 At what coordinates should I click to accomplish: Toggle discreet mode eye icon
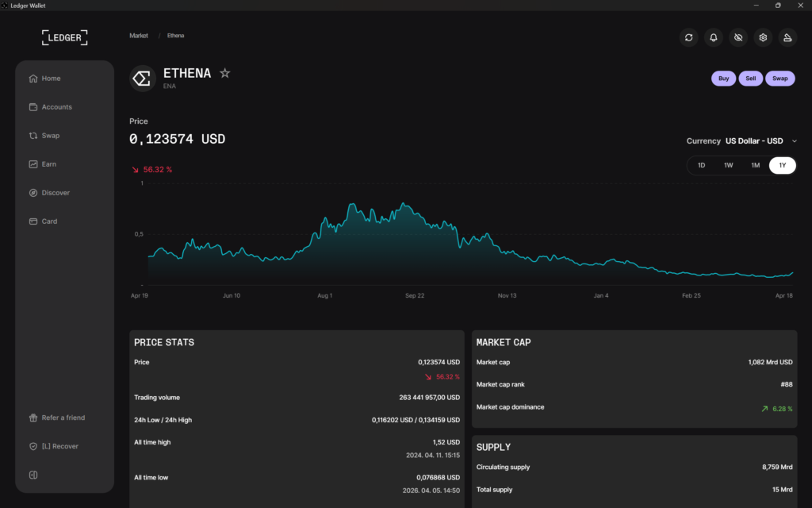point(738,37)
